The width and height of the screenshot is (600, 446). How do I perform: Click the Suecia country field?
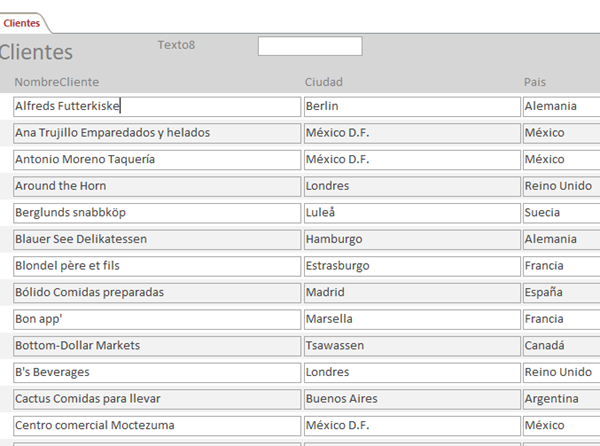560,213
